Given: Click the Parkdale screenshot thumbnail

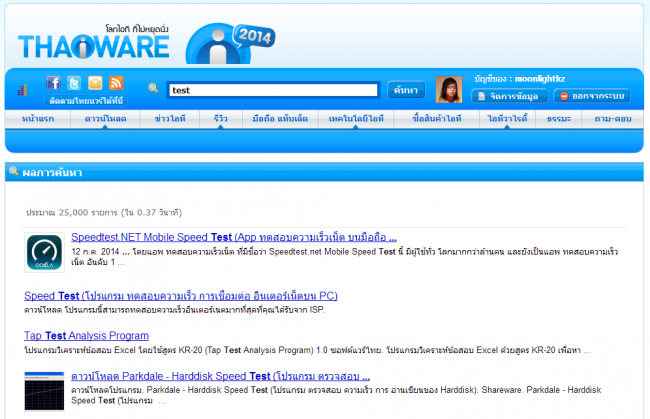Looking at the screenshot, I should [x=44, y=391].
